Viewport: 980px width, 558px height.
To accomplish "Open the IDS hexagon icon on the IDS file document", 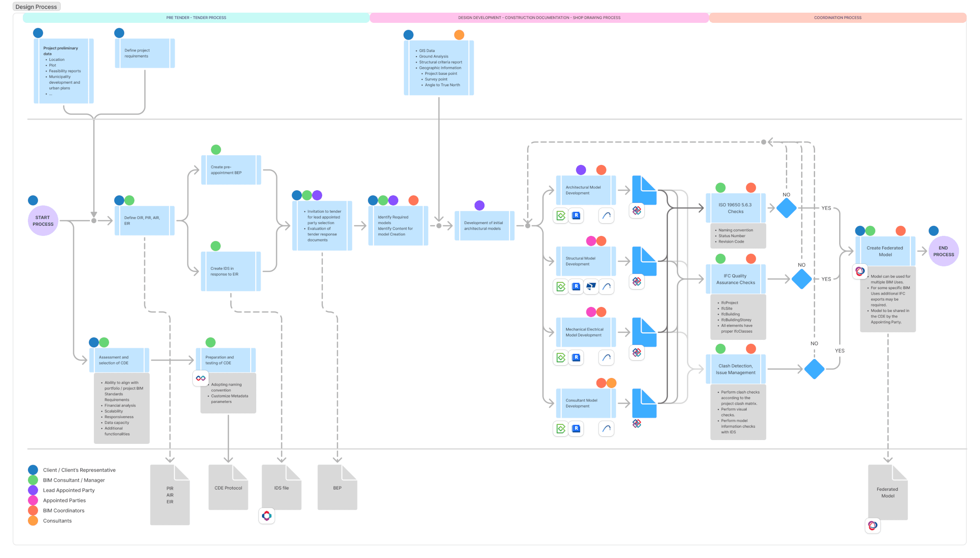I will click(x=267, y=516).
